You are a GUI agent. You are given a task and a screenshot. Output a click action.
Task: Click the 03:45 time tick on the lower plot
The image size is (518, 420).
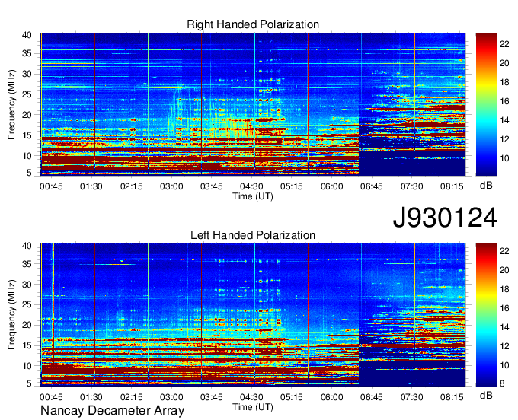212,397
